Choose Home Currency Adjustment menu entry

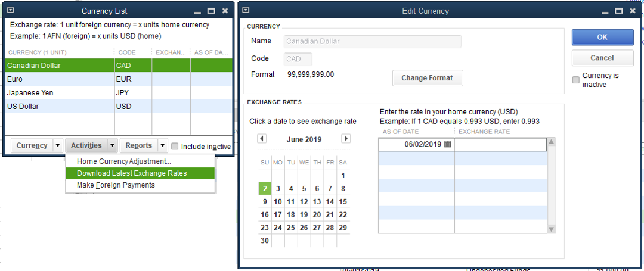click(140, 161)
